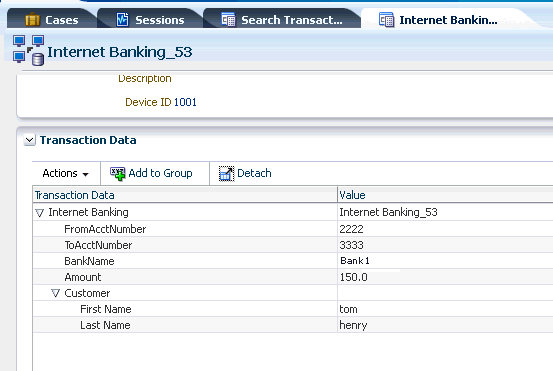Screen dimensions: 553x371
Task: Click the amount value 150.0
Action: (353, 277)
